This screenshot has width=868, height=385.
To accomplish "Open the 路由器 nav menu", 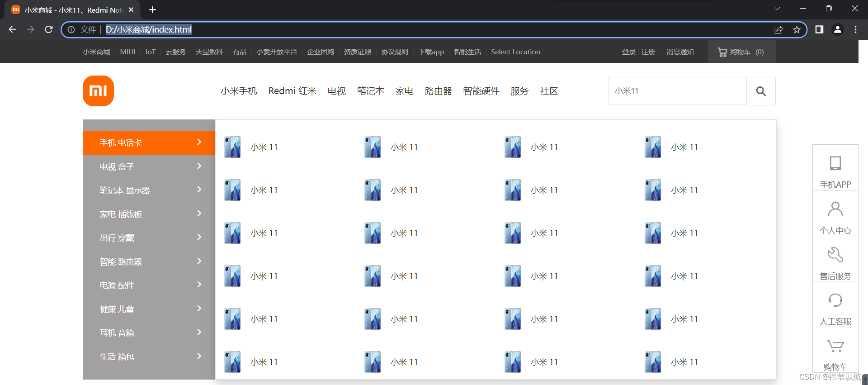I will pyautogui.click(x=439, y=91).
